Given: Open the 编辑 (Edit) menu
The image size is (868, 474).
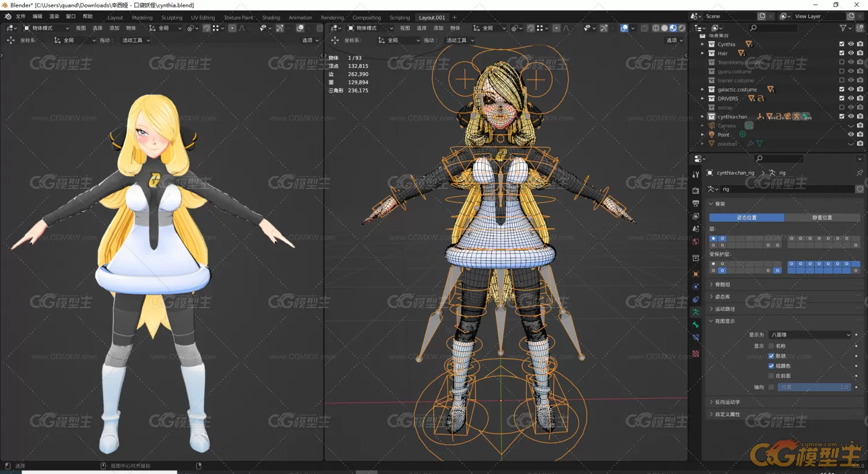Looking at the screenshot, I should 38,17.
